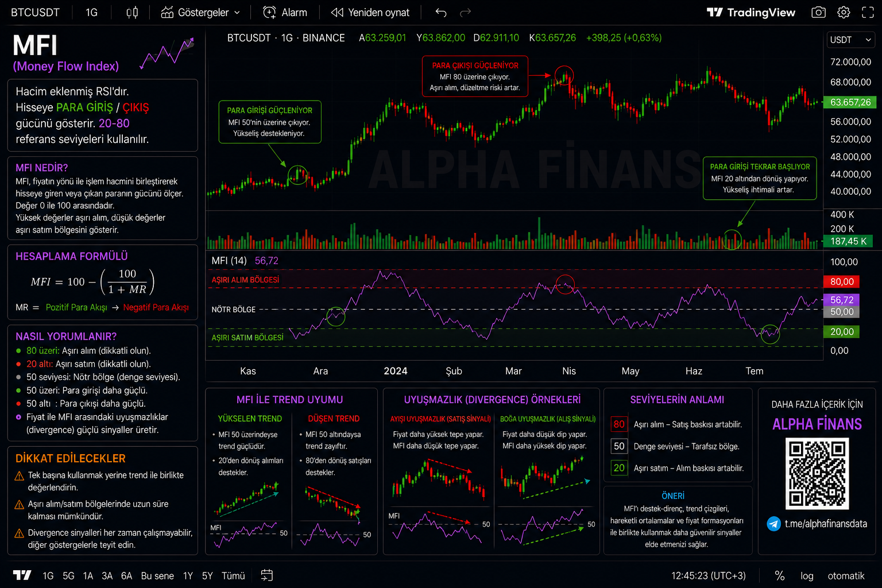The width and height of the screenshot is (882, 588).
Task: Toggle the log scale
Action: point(807,576)
